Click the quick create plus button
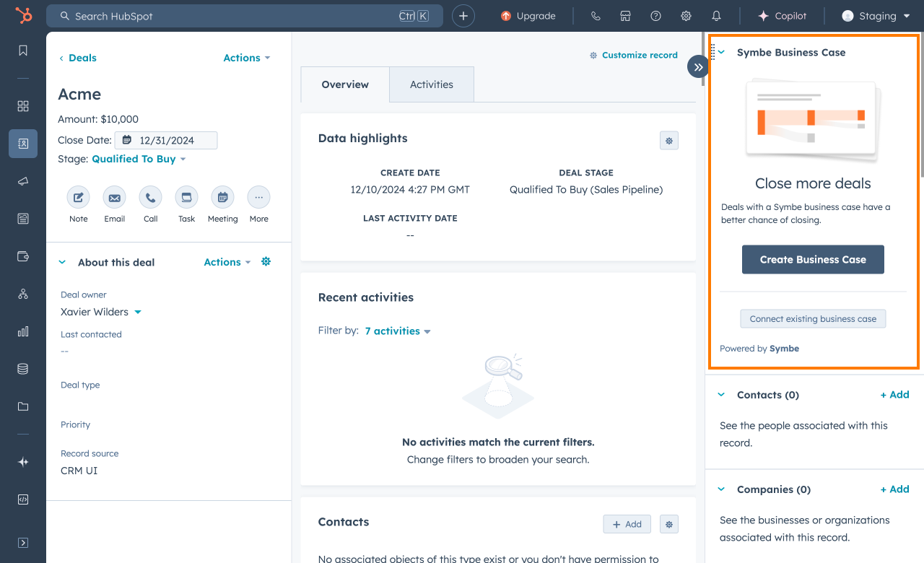Screen dimensions: 924x563 click(463, 16)
